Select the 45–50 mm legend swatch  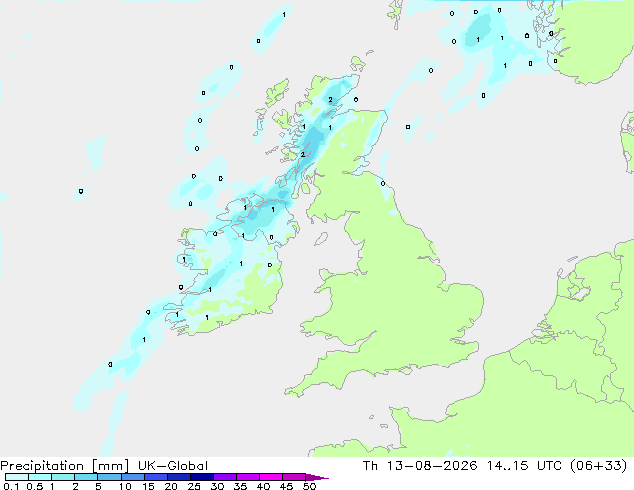pyautogui.click(x=294, y=477)
